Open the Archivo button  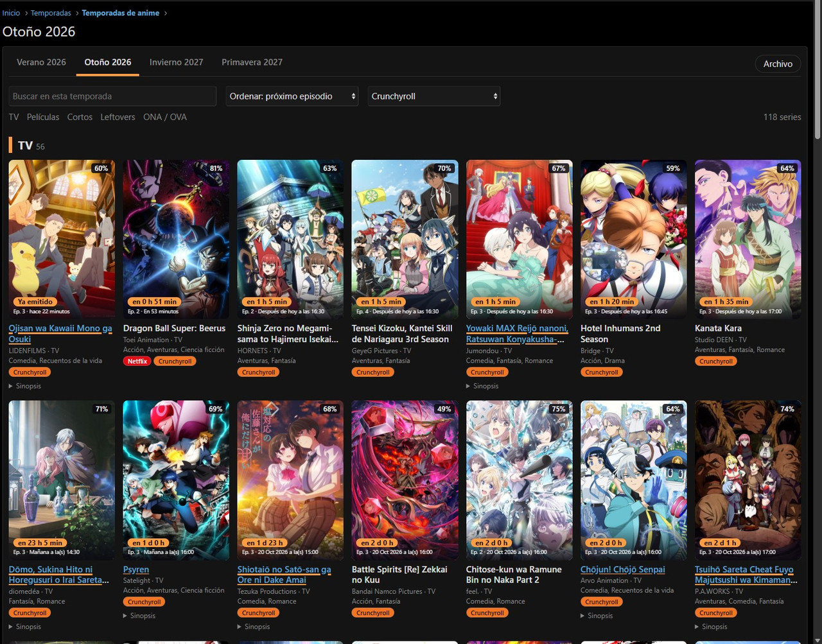point(778,64)
